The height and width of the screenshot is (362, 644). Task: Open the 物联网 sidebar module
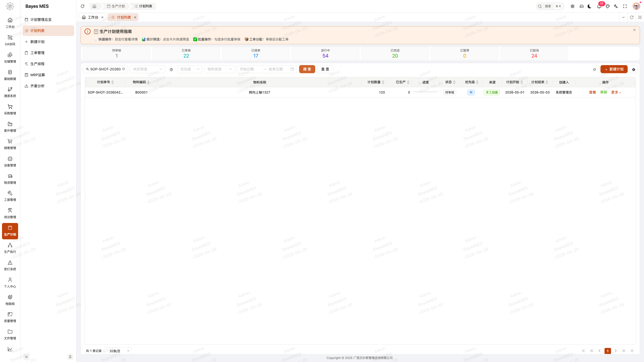(x=10, y=300)
